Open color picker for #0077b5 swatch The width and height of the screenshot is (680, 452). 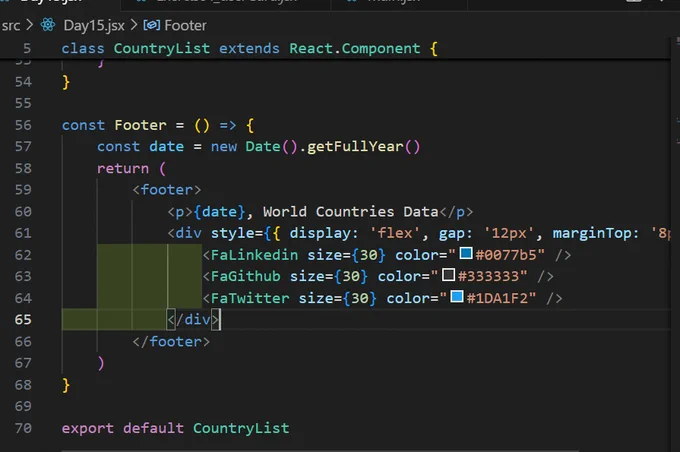point(466,253)
